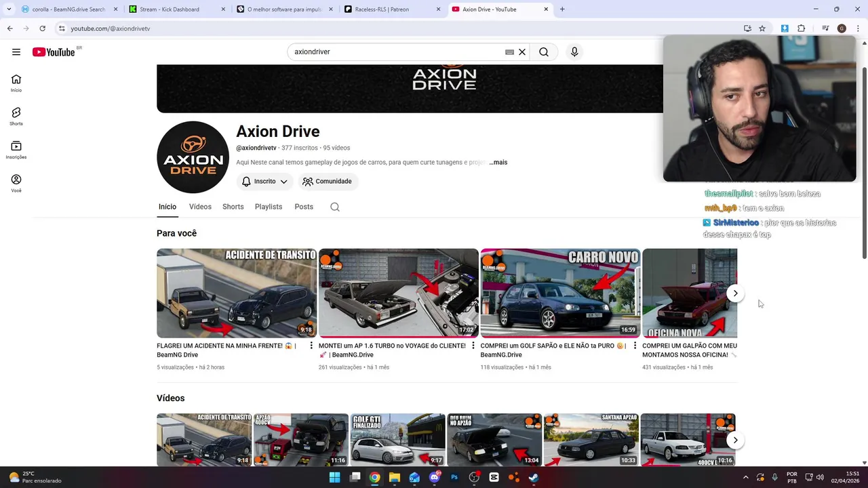Image resolution: width=868 pixels, height=488 pixels.
Task: Select the Posts channel tab
Action: [x=304, y=207]
